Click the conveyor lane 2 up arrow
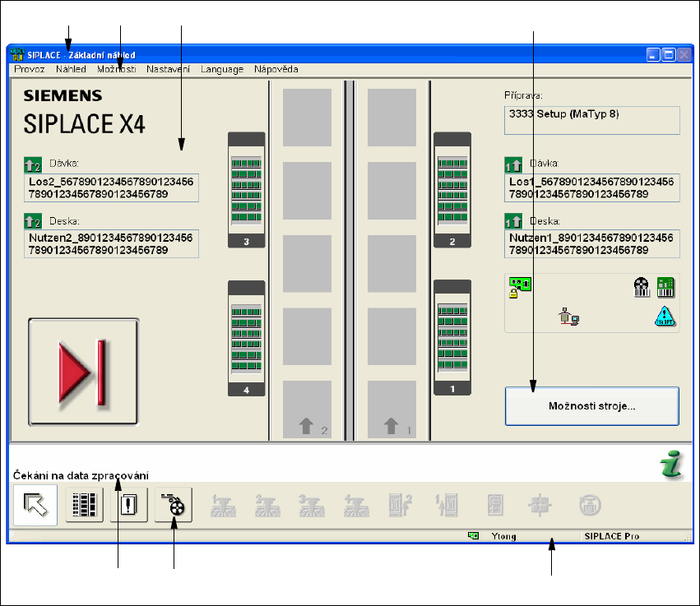Viewport: 700px width, 606px height. [307, 426]
